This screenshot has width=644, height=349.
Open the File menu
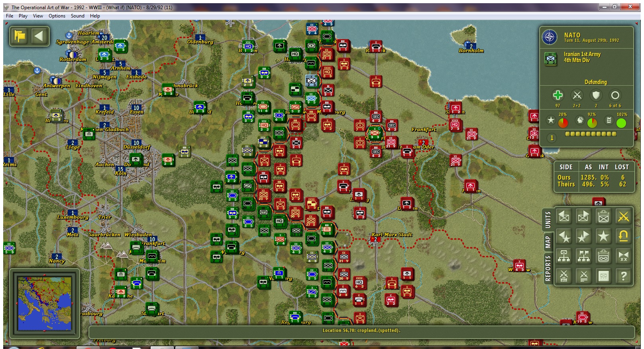tap(10, 16)
